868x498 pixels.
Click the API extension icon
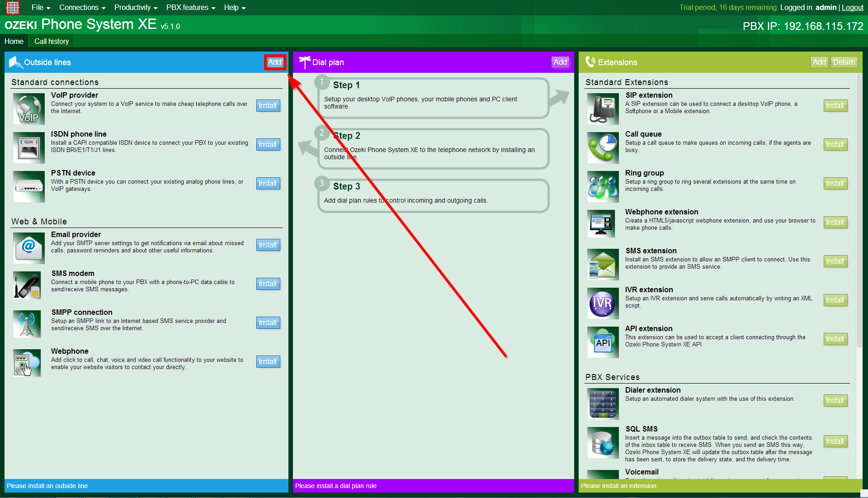[603, 342]
